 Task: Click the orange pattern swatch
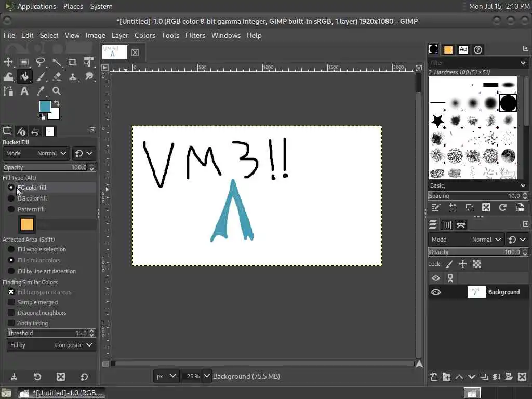pos(27,224)
